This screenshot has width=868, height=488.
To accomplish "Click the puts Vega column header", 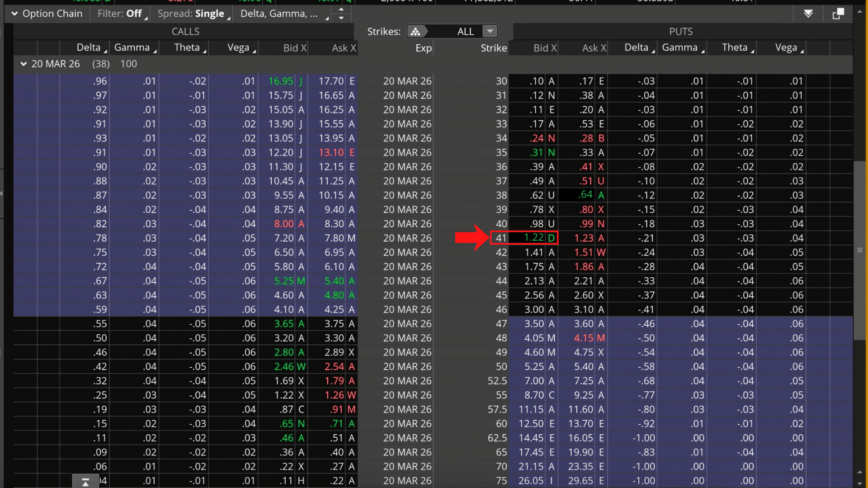I will [x=786, y=47].
